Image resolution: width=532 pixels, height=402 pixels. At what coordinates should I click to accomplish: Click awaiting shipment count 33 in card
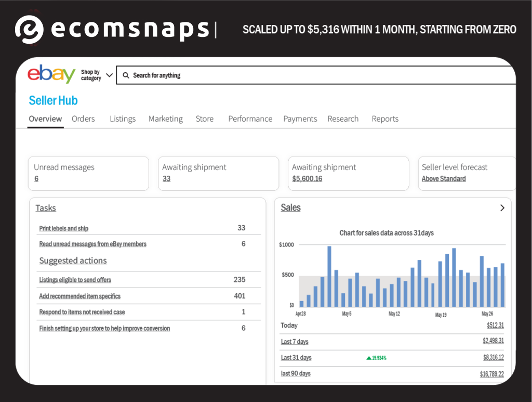click(166, 178)
